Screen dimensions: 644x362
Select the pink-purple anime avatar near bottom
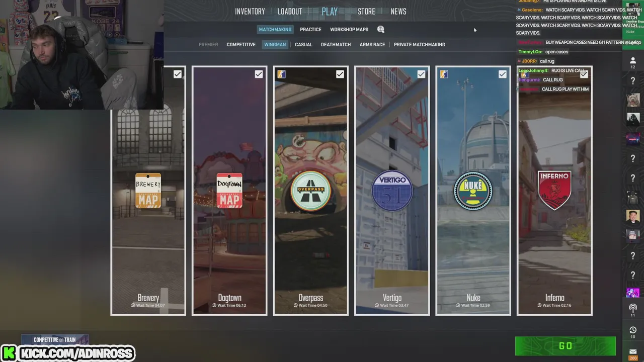tap(633, 293)
